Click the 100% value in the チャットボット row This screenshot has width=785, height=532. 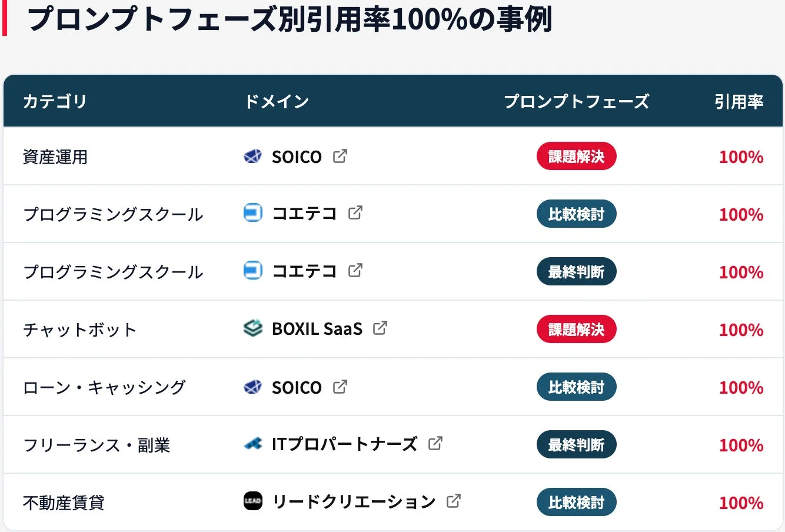pyautogui.click(x=741, y=330)
